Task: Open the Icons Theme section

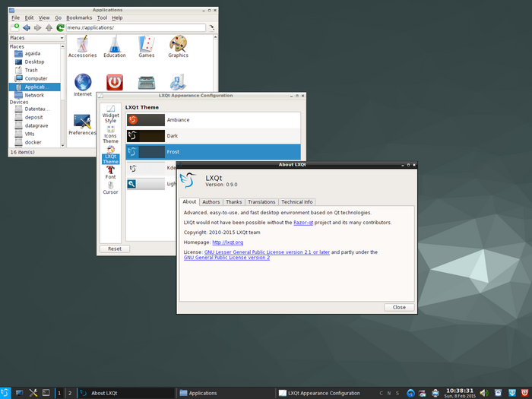Action: pyautogui.click(x=111, y=135)
